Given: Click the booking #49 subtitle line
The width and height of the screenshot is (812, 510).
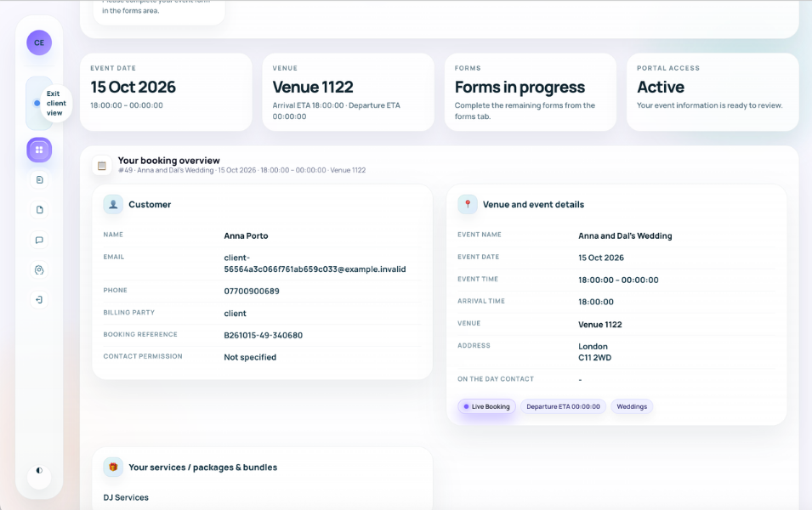Looking at the screenshot, I should 241,170.
